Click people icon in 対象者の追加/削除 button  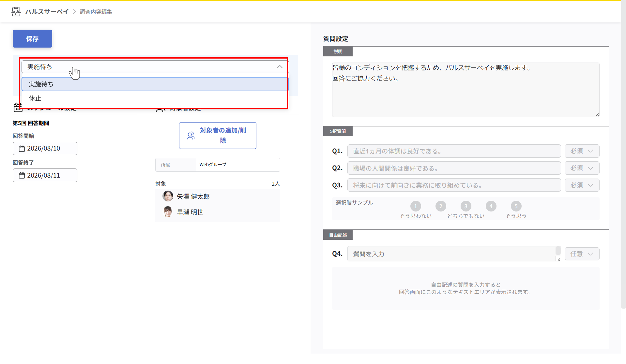191,135
